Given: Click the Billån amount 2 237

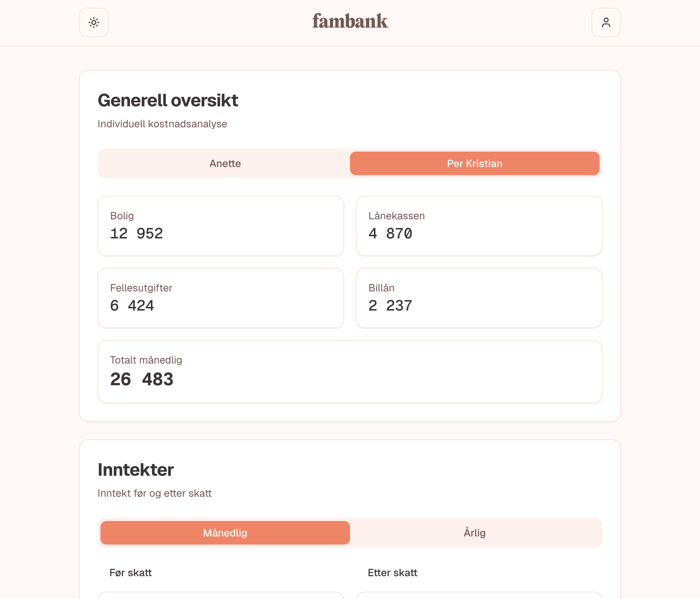Looking at the screenshot, I should click(390, 306).
